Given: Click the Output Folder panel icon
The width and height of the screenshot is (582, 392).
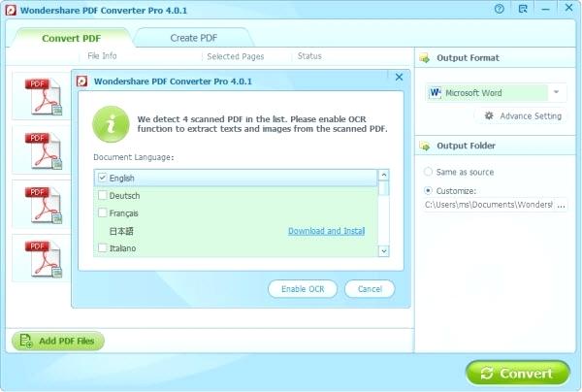Looking at the screenshot, I should 425,146.
